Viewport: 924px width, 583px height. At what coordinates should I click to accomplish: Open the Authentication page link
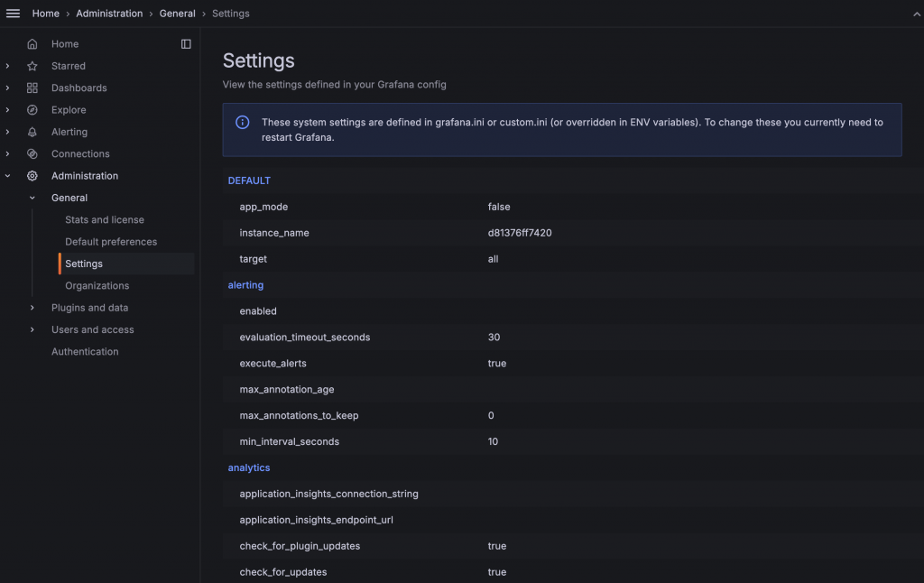pos(85,352)
